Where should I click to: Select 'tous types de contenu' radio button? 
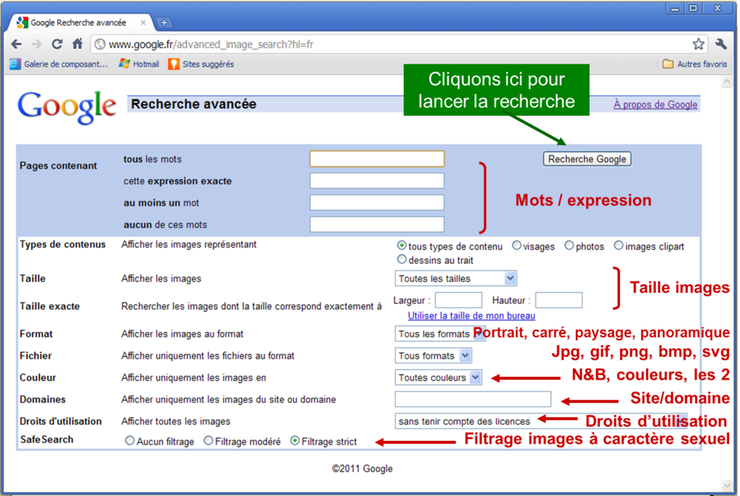pos(401,245)
